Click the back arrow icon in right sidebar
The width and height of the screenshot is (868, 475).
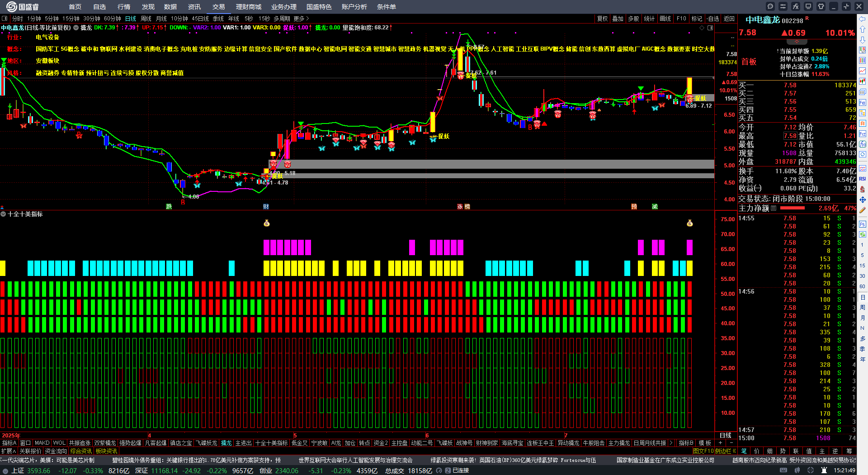863,19
